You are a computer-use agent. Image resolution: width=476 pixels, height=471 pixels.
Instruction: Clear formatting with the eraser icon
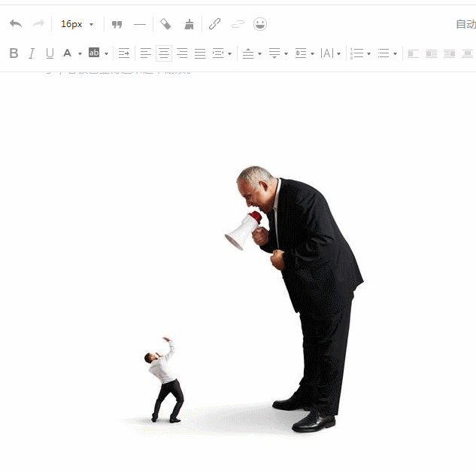pyautogui.click(x=165, y=24)
